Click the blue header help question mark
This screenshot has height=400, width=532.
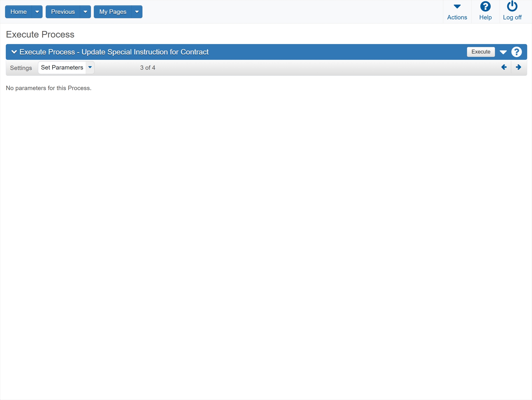coord(516,52)
